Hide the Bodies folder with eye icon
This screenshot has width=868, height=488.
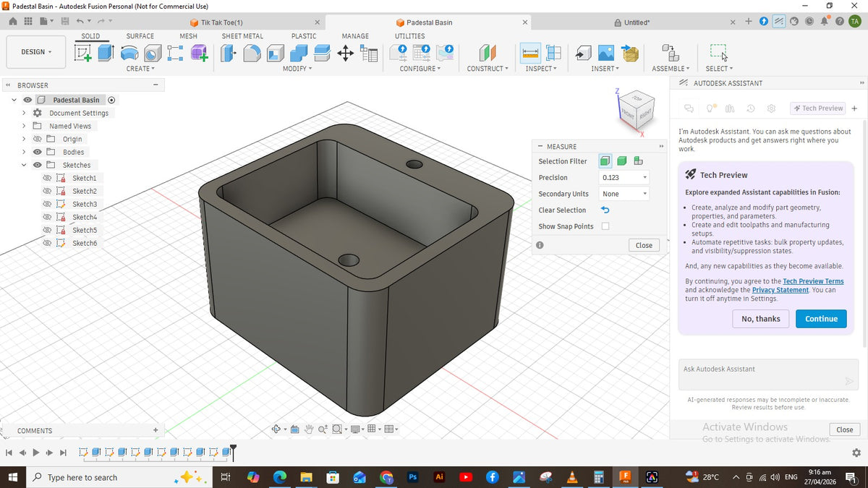click(x=37, y=153)
